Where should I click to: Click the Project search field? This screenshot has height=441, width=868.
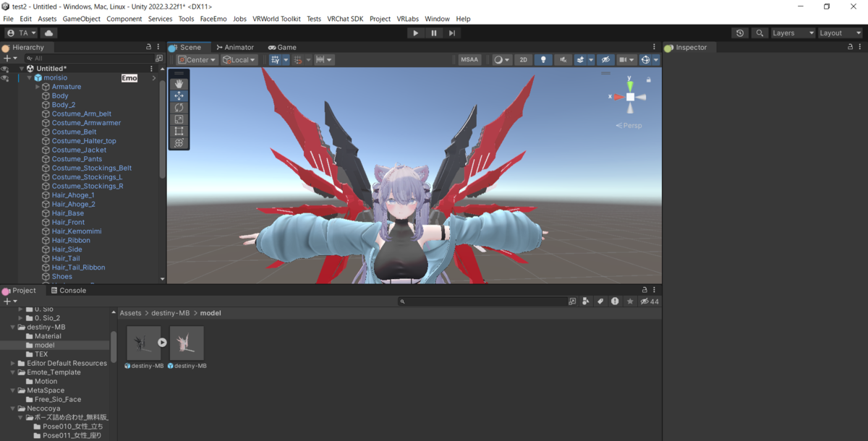482,301
